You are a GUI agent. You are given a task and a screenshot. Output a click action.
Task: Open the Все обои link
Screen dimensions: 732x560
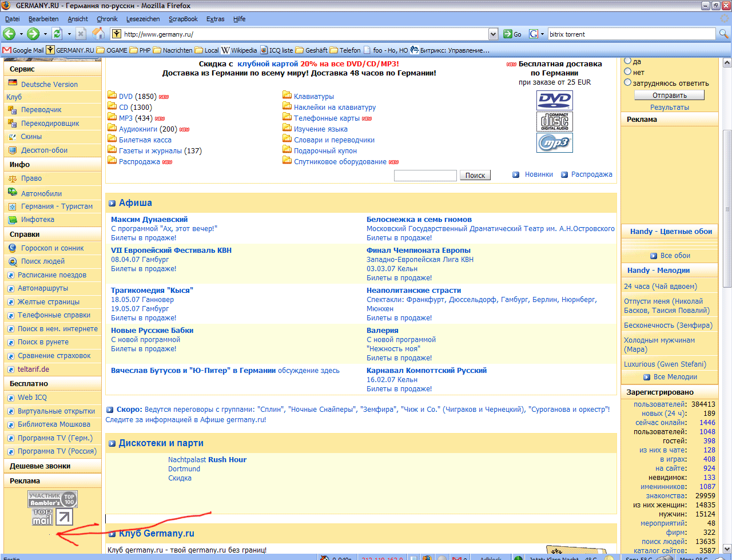tap(675, 256)
